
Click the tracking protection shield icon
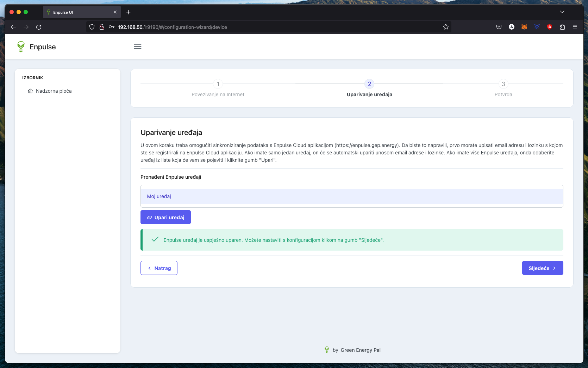(x=92, y=27)
